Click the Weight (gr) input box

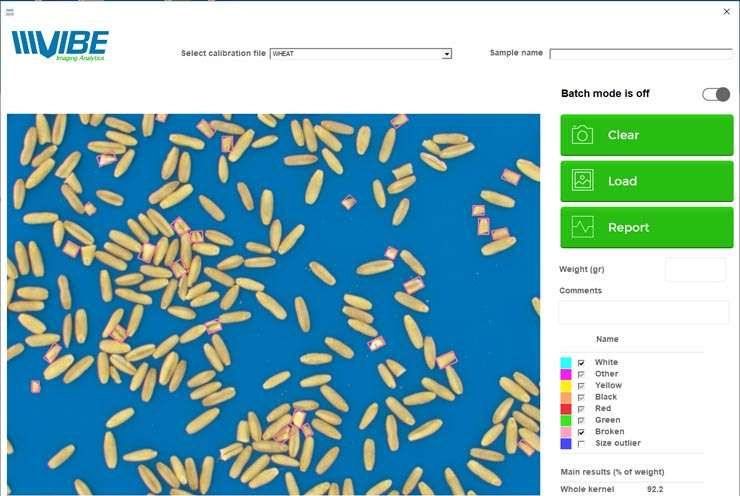[695, 270]
